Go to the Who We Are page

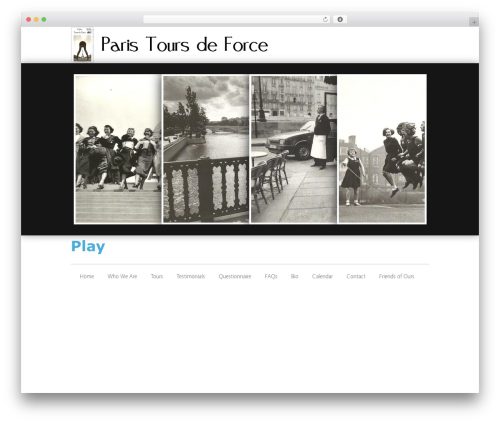click(122, 276)
